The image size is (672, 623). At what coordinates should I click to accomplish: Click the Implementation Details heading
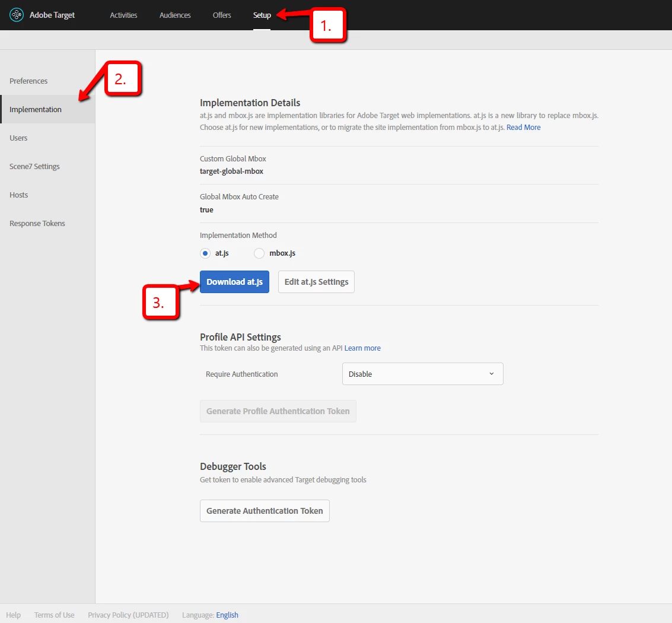coord(250,103)
